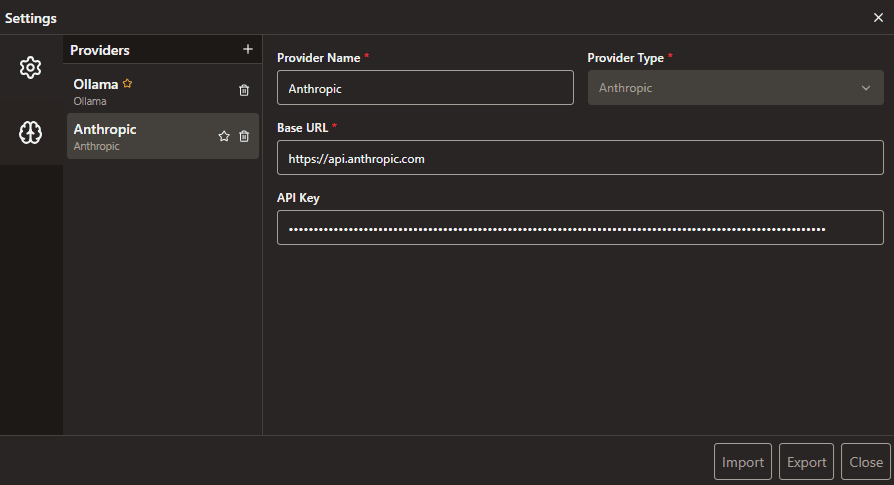Click the Export button
The width and height of the screenshot is (894, 485).
[806, 462]
